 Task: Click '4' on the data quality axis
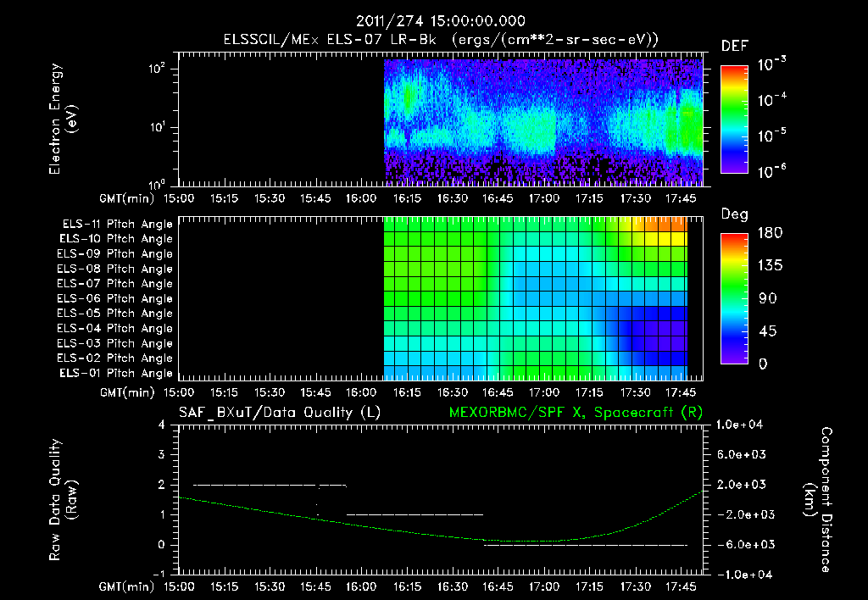click(162, 425)
